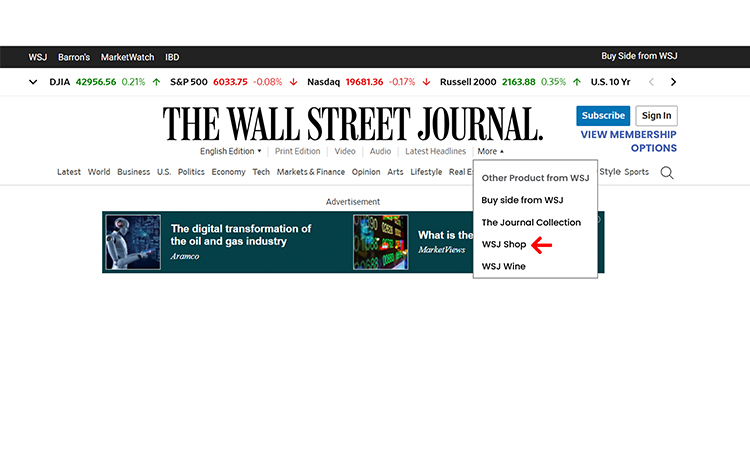Open the Audio link

point(380,151)
